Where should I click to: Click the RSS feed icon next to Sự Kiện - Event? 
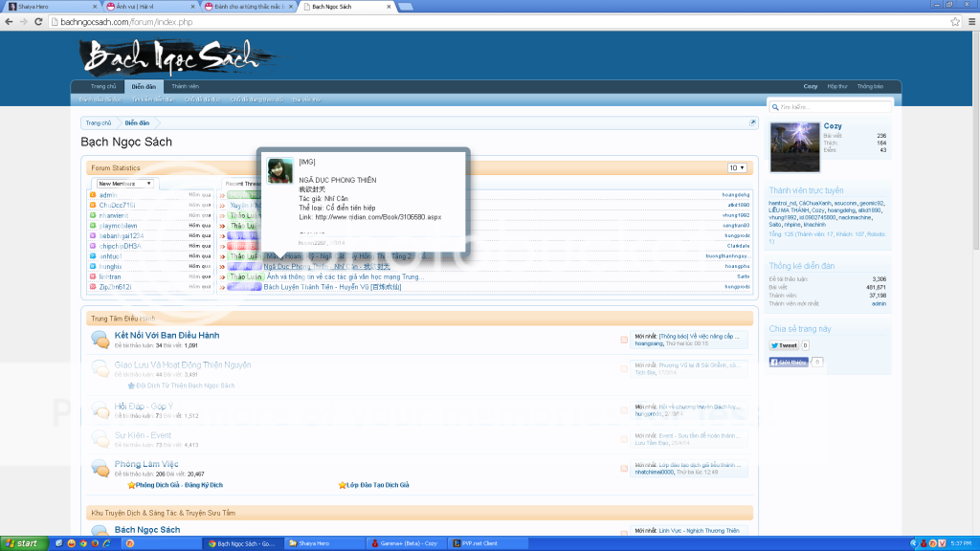point(623,438)
